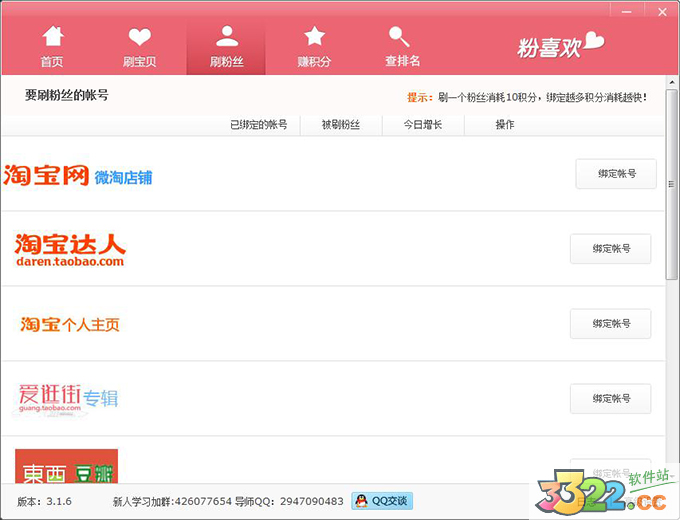This screenshot has height=520, width=680.
Task: Click 绑定帐号 for 淘宝个人主页
Action: pos(611,324)
